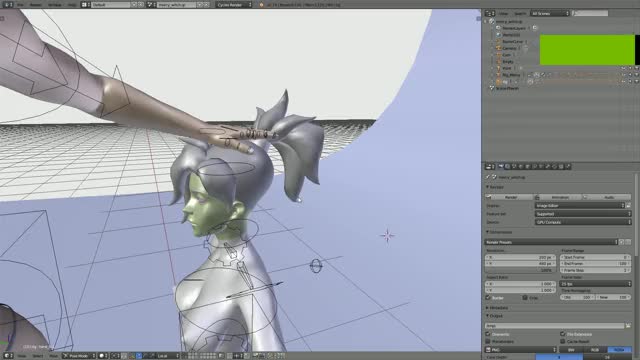Click the viewport shading sphere icon
The height and width of the screenshot is (360, 640).
tap(102, 356)
